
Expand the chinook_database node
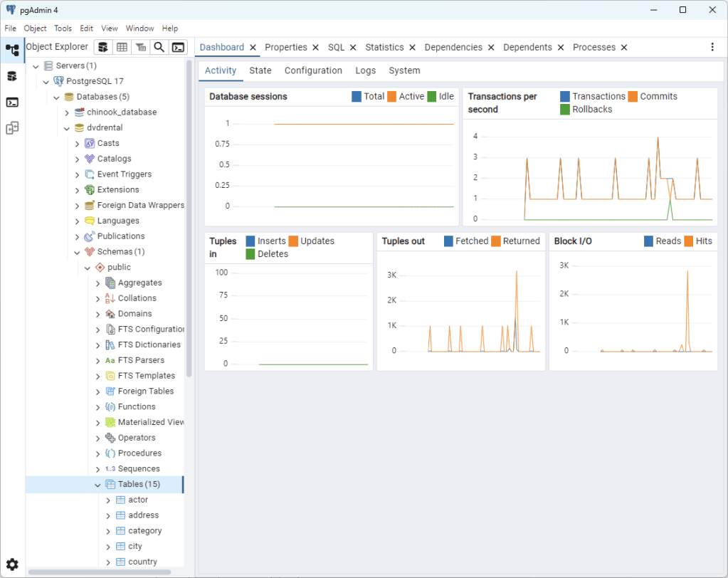point(67,112)
